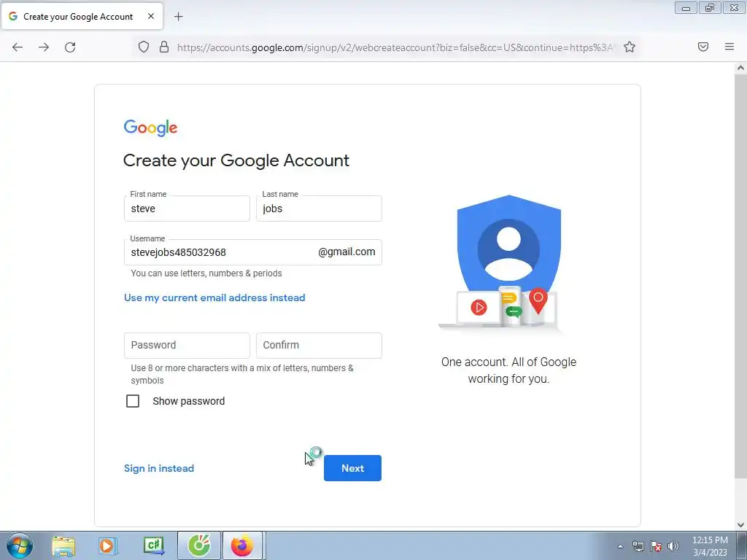
Task: Focus the Password input field
Action: (187, 345)
